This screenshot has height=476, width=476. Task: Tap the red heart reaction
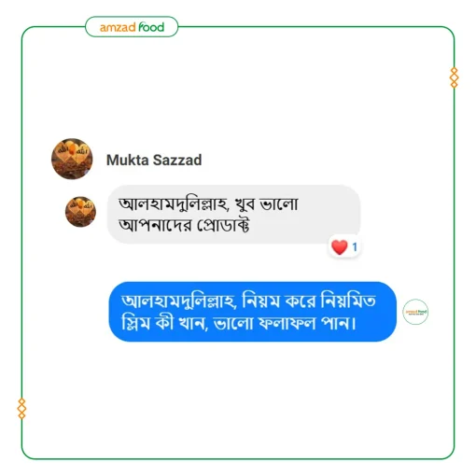pyautogui.click(x=339, y=247)
